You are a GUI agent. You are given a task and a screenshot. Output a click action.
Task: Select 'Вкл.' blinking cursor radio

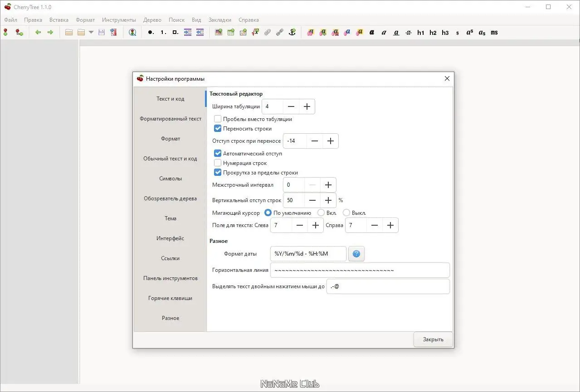321,213
